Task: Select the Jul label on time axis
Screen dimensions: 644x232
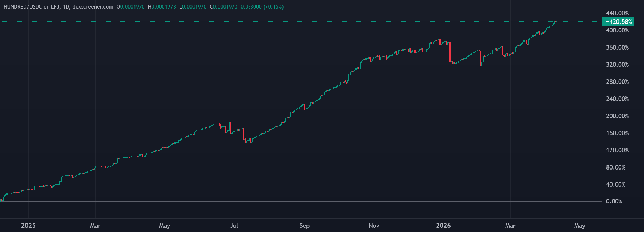Action: (234, 226)
